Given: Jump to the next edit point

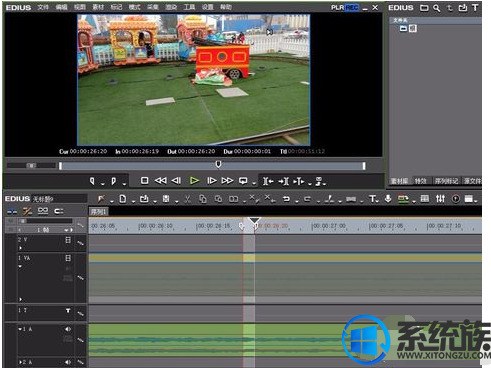Looking at the screenshot, I should (284, 181).
